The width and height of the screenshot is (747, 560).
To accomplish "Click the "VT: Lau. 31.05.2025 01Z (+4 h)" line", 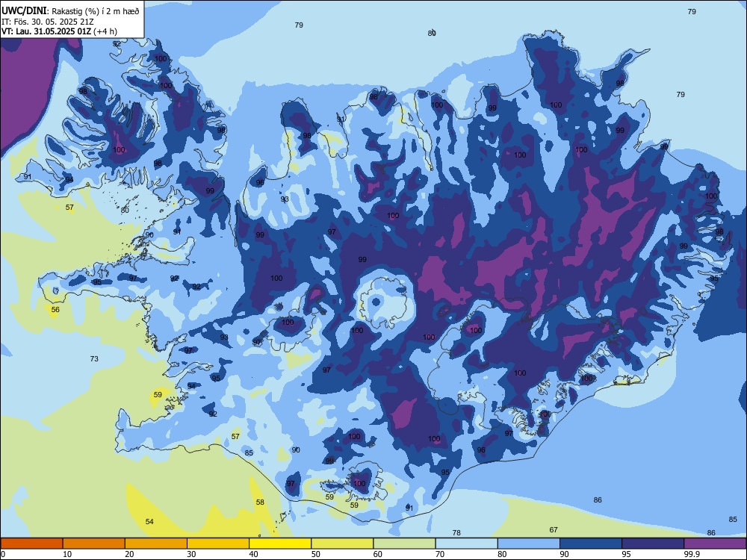I will coord(59,31).
